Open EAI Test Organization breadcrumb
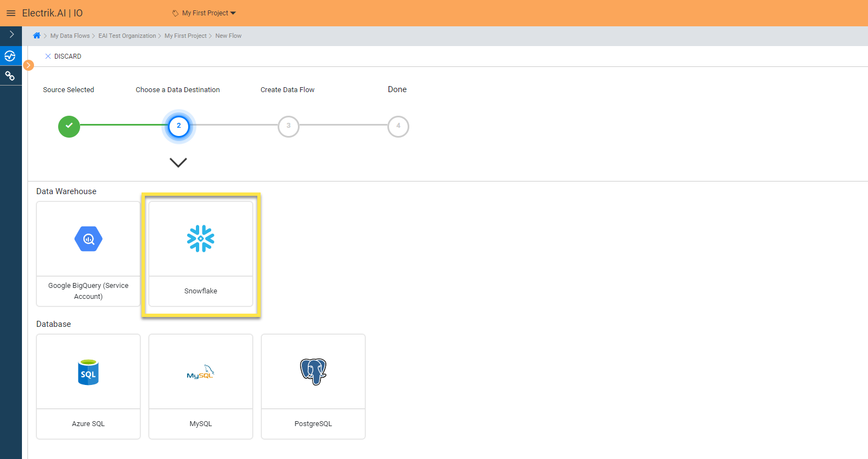 point(127,36)
